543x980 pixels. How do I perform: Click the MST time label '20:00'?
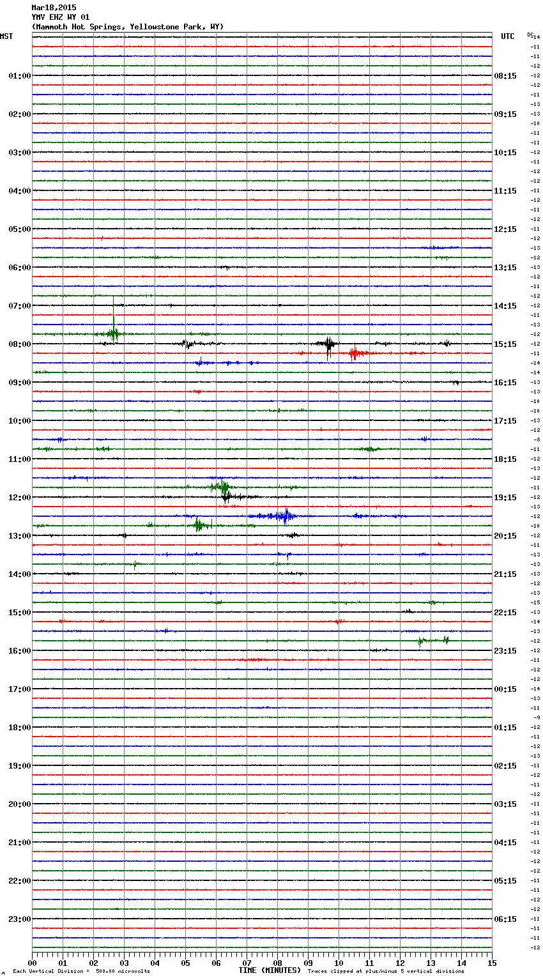(20, 804)
